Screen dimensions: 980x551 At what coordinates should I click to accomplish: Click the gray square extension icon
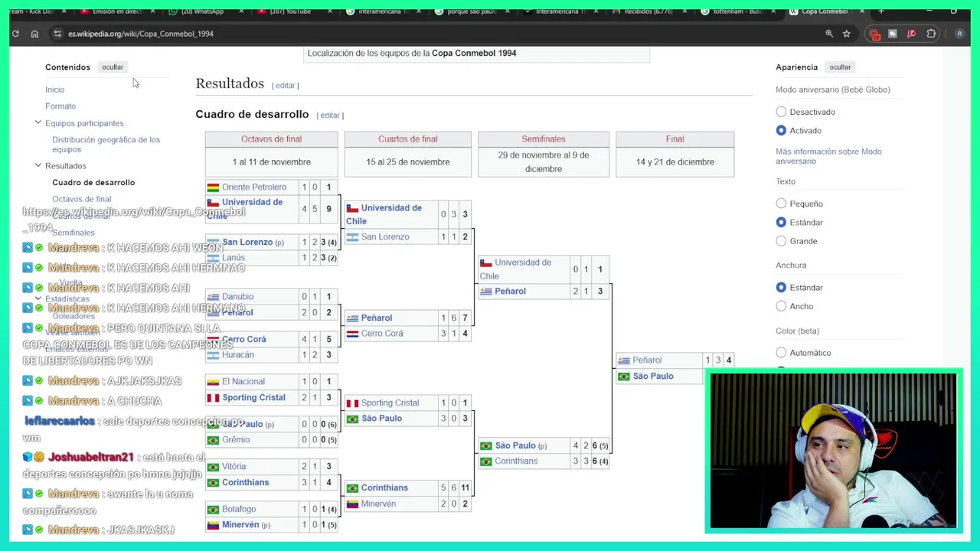[x=892, y=34]
